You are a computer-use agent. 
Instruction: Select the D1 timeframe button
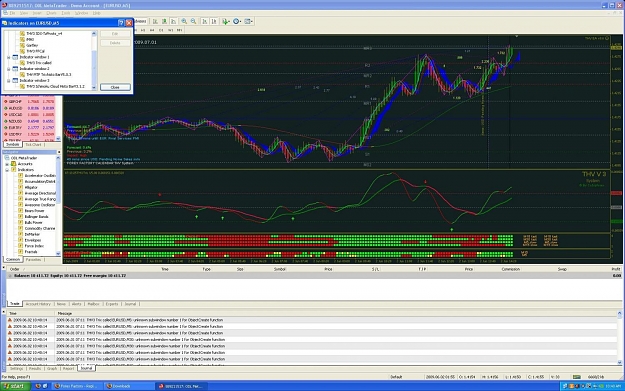[x=161, y=30]
